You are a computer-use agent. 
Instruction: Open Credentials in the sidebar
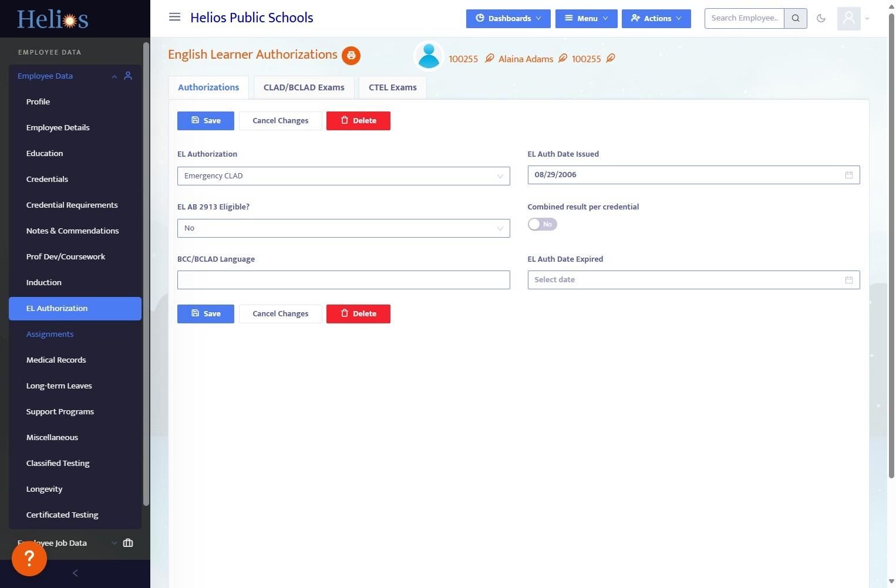(75, 179)
